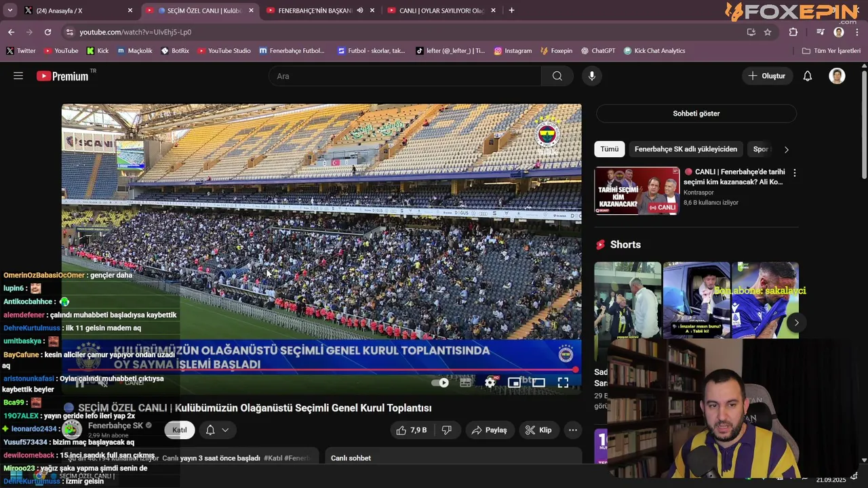This screenshot has width=868, height=488.
Task: Open YouTube notifications bell
Action: pyautogui.click(x=808, y=76)
